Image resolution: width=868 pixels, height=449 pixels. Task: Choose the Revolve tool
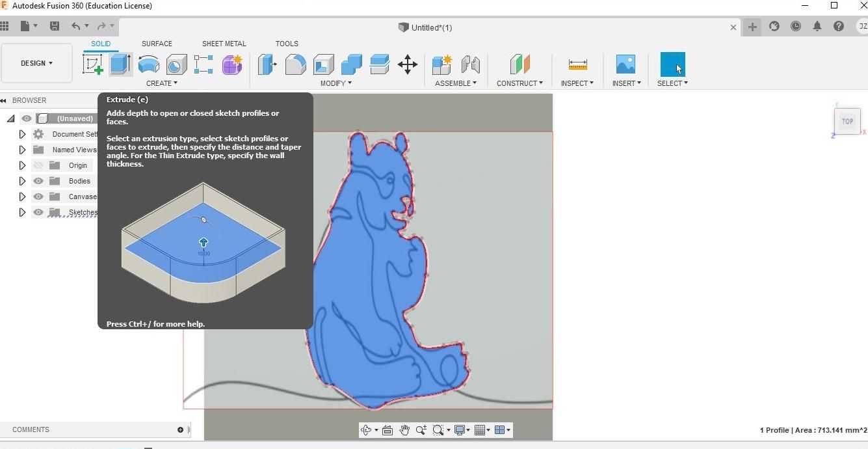pyautogui.click(x=149, y=64)
